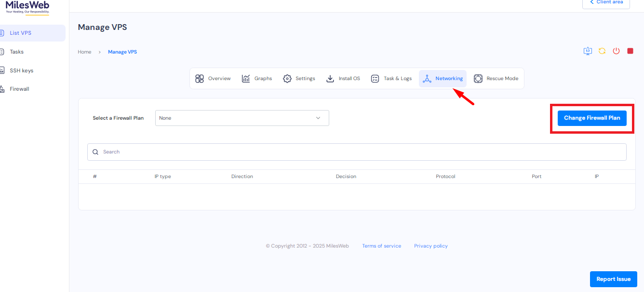This screenshot has height=292, width=644.
Task: Click the rocket monitor boot icon
Action: coord(588,51)
